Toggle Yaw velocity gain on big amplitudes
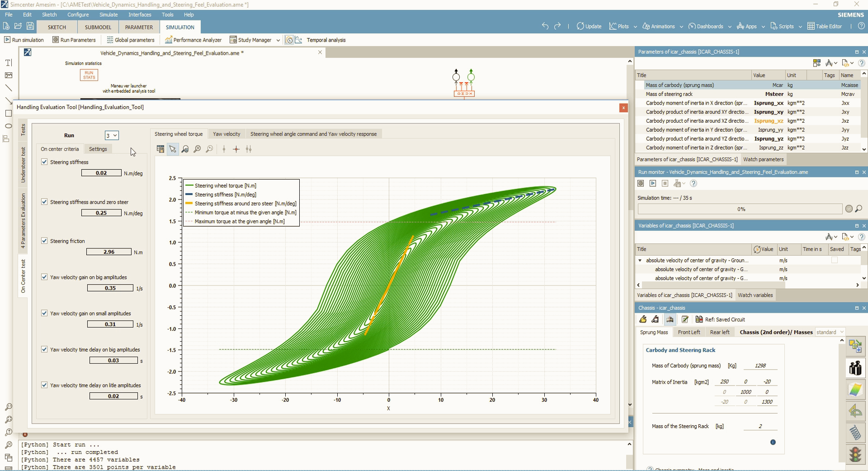868x471 pixels. pyautogui.click(x=44, y=277)
